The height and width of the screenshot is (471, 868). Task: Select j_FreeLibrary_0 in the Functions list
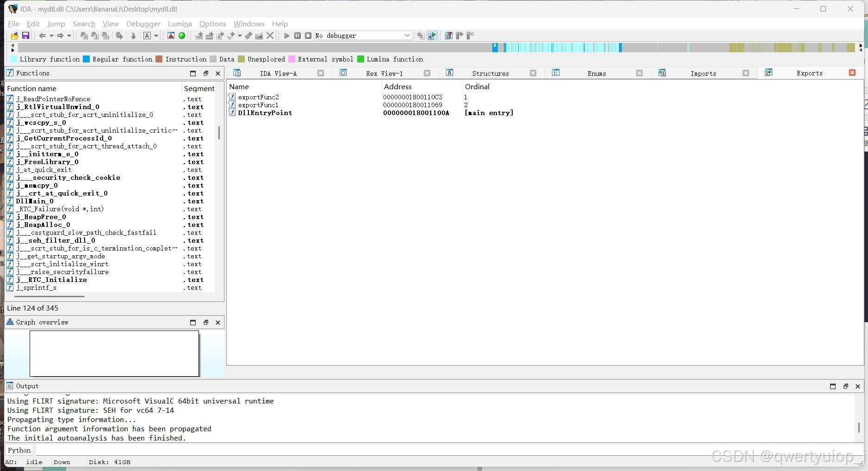pos(110,162)
